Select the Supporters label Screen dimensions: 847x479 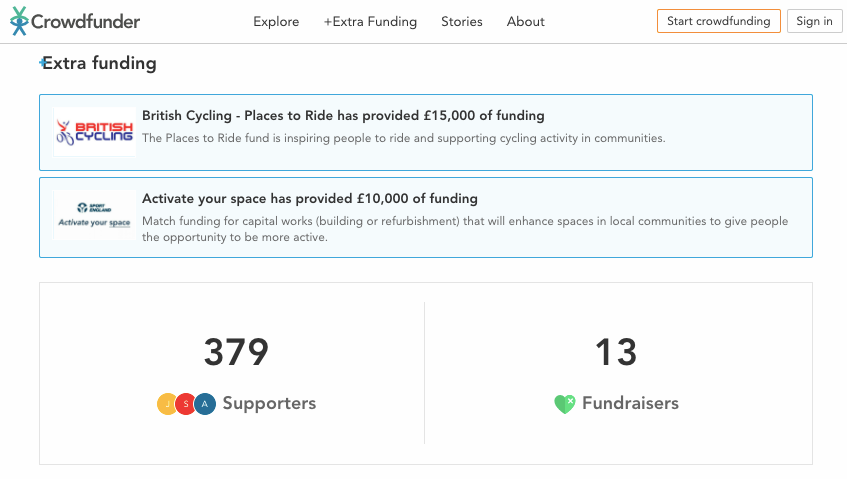(269, 403)
